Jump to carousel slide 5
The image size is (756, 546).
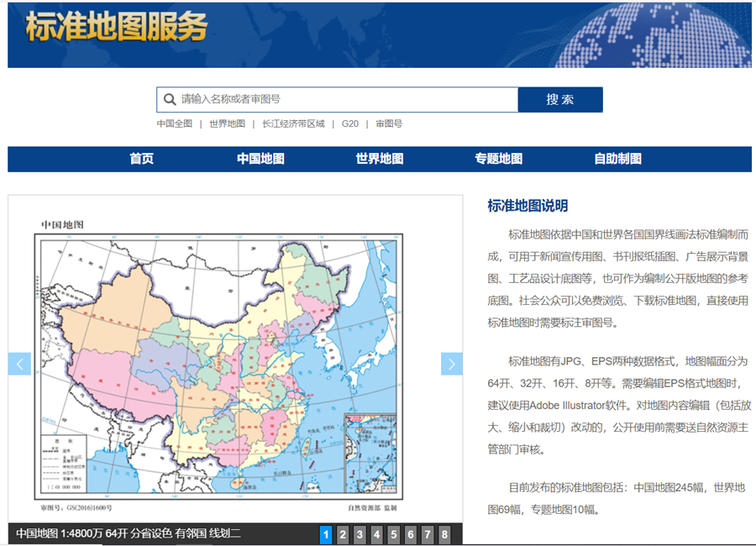(x=393, y=534)
